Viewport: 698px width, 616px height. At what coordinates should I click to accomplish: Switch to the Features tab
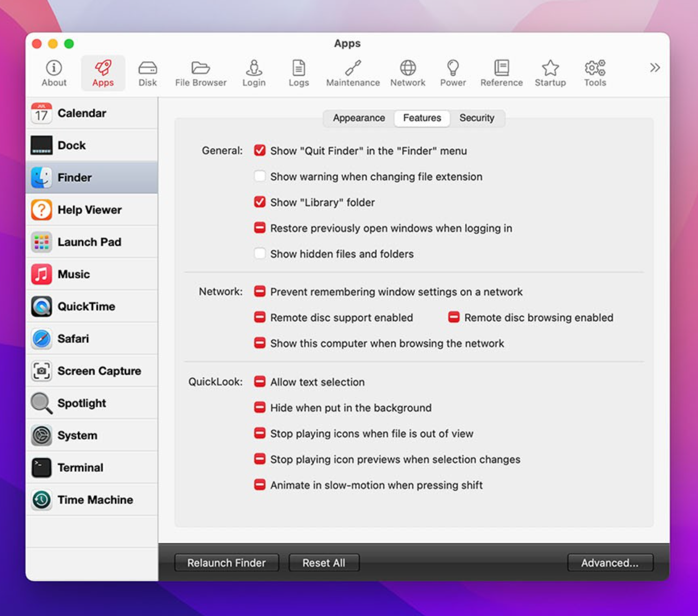click(422, 118)
